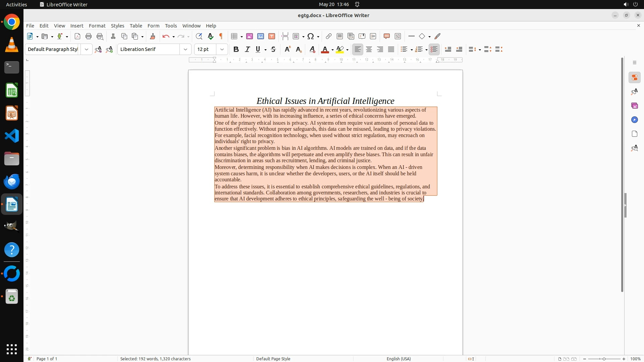Toggle Italic formatting
The image size is (644, 362).
tap(247, 50)
